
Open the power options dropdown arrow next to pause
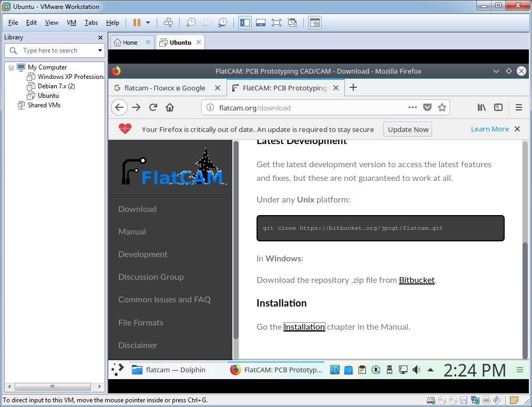pos(148,23)
